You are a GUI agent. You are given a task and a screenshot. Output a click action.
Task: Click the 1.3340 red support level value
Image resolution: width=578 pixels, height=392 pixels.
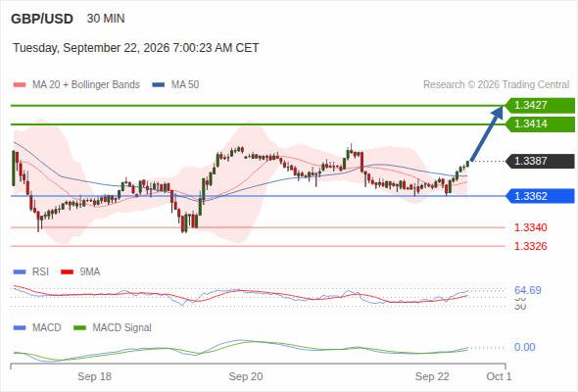[530, 227]
